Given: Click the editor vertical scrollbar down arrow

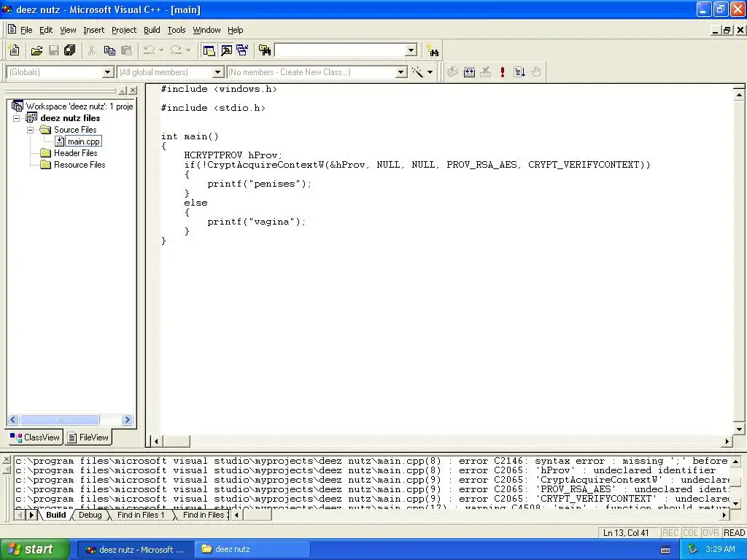Looking at the screenshot, I should (x=739, y=429).
